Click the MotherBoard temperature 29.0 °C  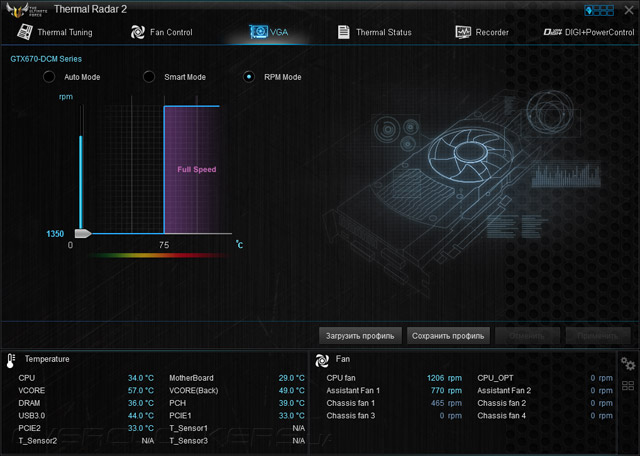pos(291,378)
